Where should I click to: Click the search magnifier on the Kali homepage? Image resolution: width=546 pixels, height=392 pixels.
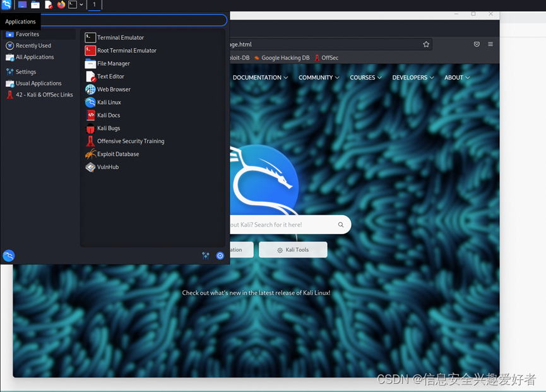click(x=341, y=224)
